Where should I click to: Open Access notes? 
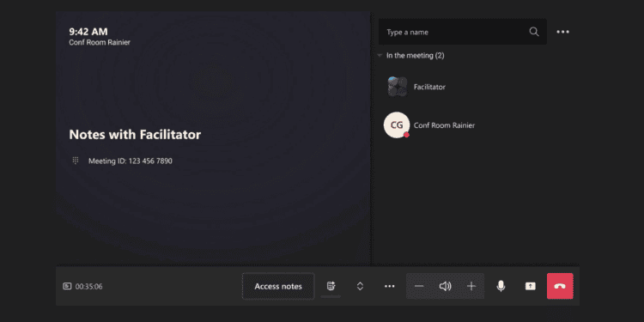click(x=278, y=286)
